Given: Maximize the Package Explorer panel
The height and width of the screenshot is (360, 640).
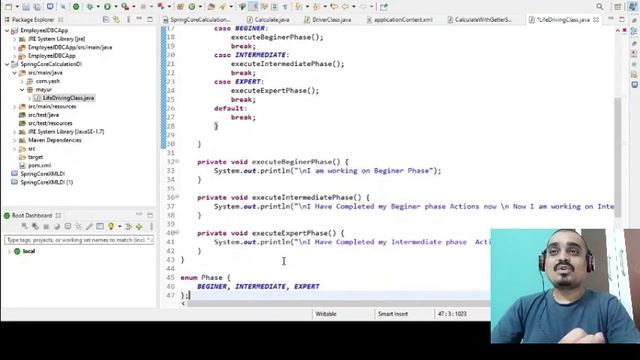Looking at the screenshot, I should click(x=150, y=20).
